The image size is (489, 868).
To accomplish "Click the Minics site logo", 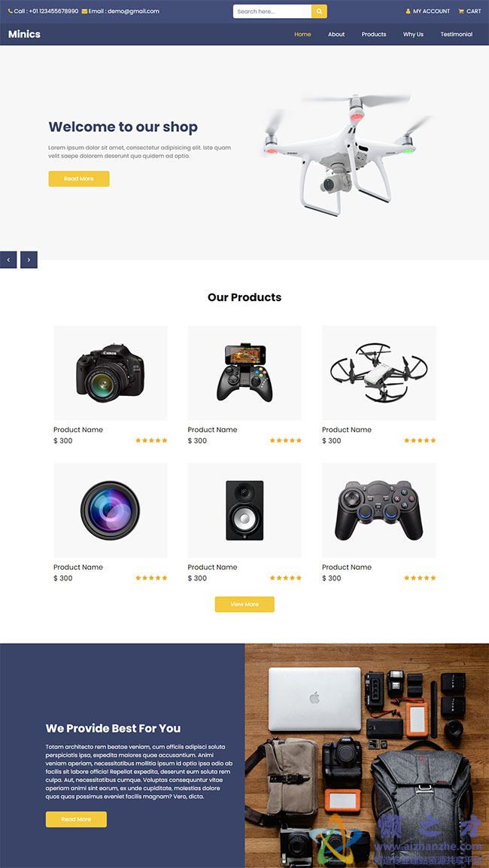I will [24, 35].
